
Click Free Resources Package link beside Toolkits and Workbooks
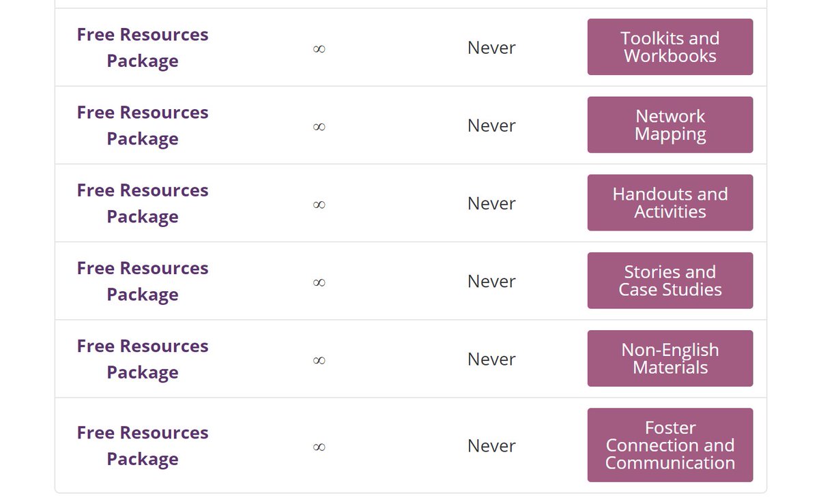[x=143, y=48]
